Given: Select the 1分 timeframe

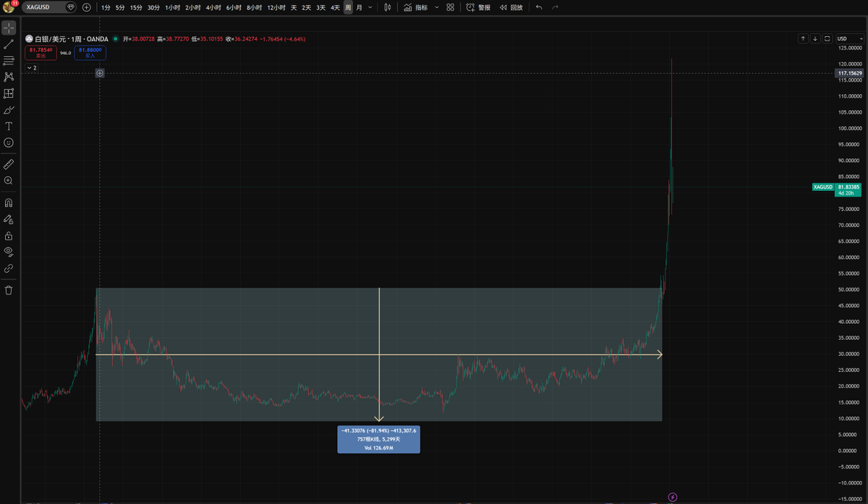Looking at the screenshot, I should coord(106,7).
